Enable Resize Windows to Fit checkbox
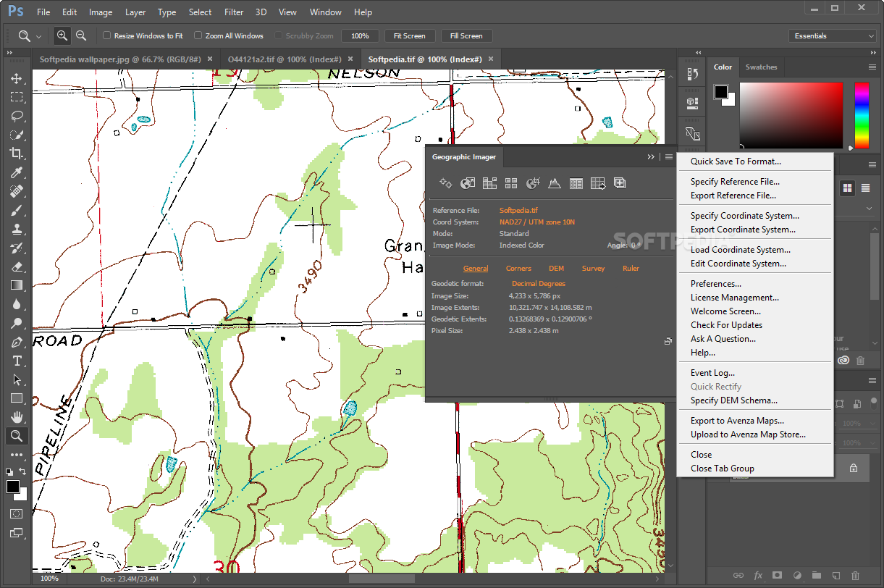Screen dimensions: 884x588 coord(106,35)
